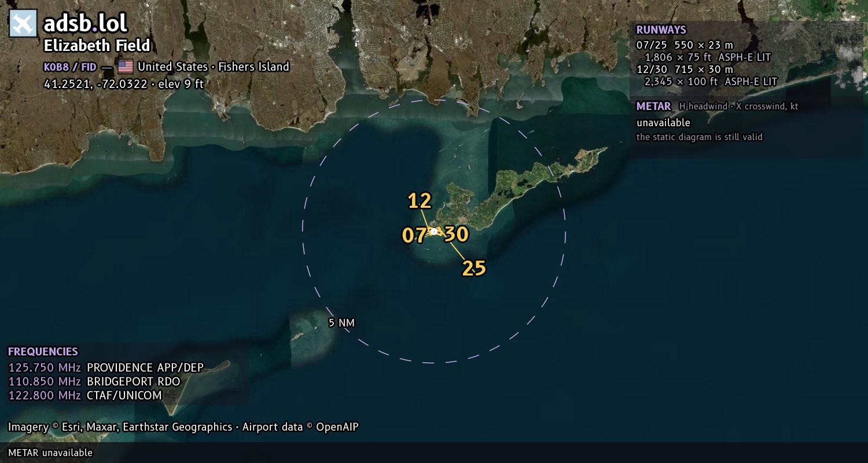Click the runway 07 label

[414, 236]
